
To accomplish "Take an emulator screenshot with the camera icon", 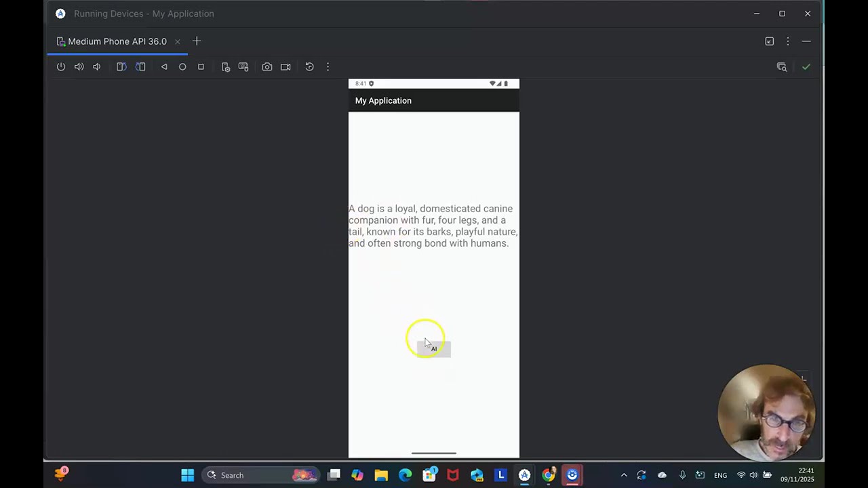I will (x=267, y=67).
